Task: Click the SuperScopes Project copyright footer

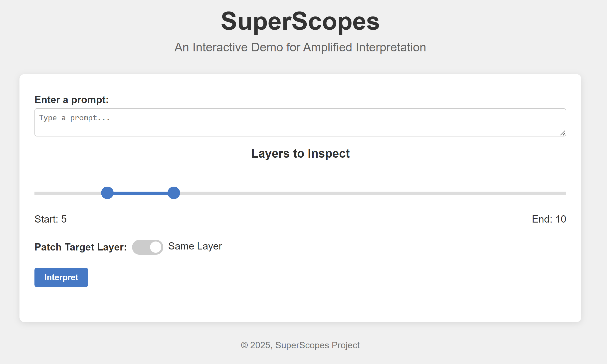Action: [x=300, y=345]
